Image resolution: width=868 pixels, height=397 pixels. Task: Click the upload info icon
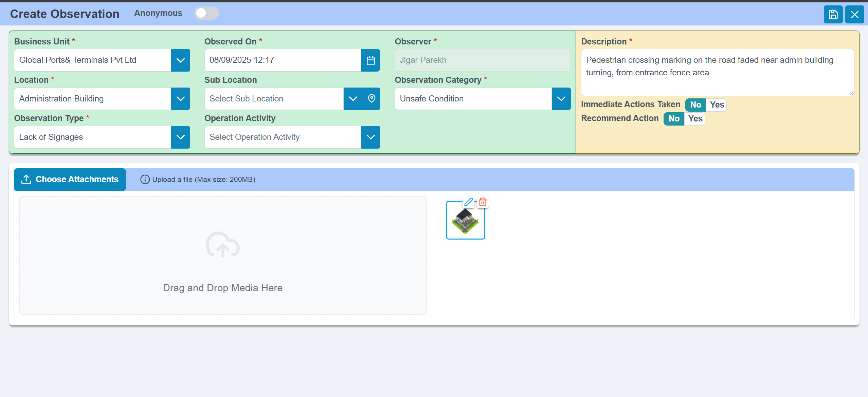(x=145, y=179)
